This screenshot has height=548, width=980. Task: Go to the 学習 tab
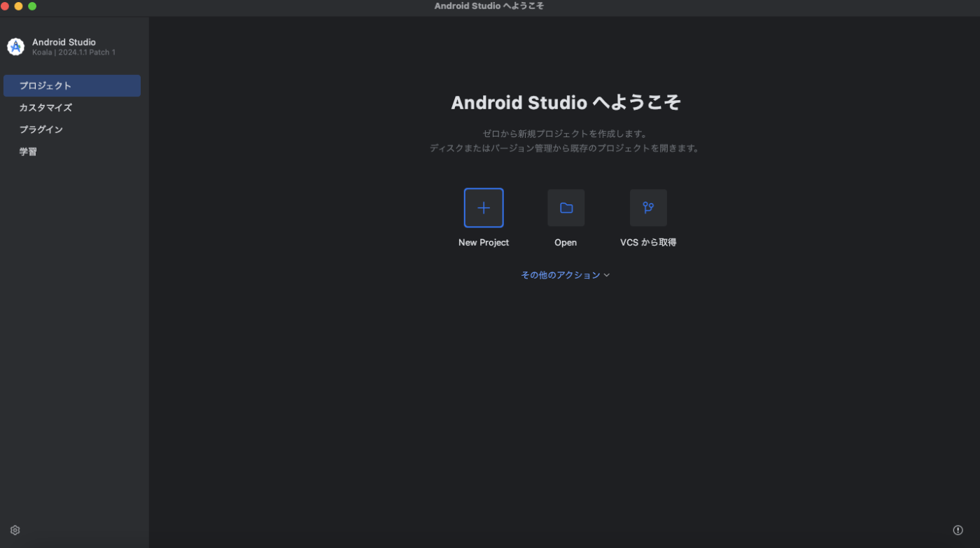(x=72, y=151)
